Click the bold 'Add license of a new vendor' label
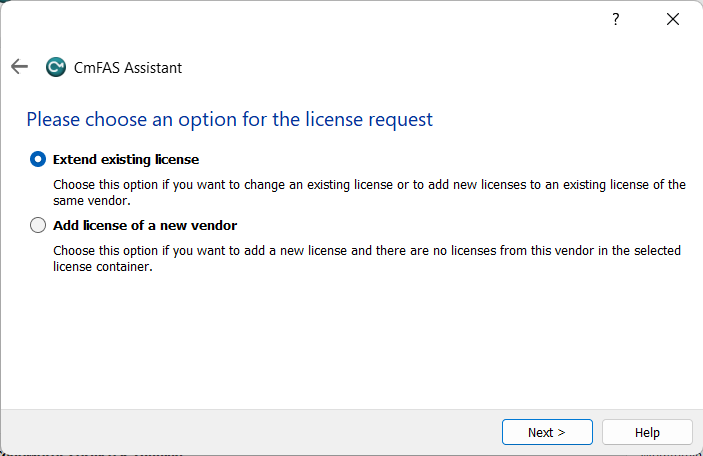Viewport: 703px width, 456px height. [145, 225]
